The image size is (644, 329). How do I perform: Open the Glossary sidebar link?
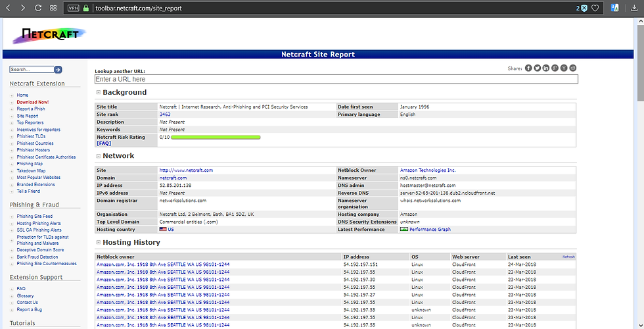[x=25, y=295]
